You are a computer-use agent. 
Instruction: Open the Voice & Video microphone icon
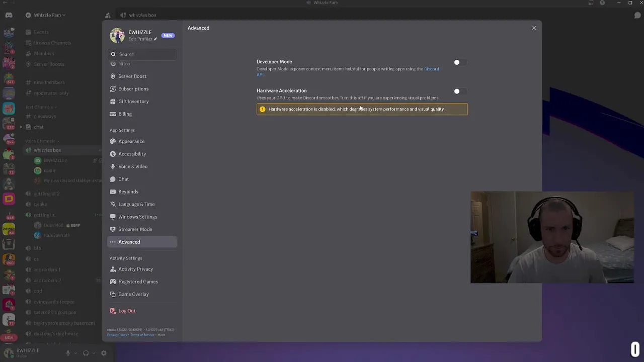click(x=113, y=166)
